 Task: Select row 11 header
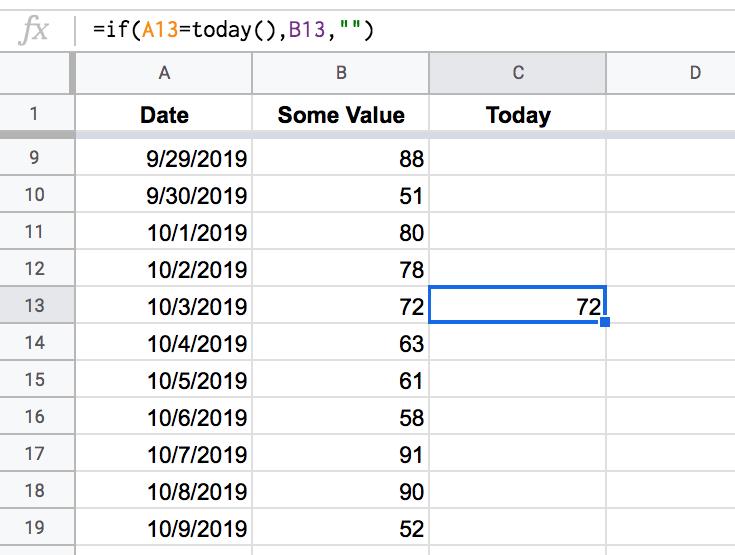(37, 231)
